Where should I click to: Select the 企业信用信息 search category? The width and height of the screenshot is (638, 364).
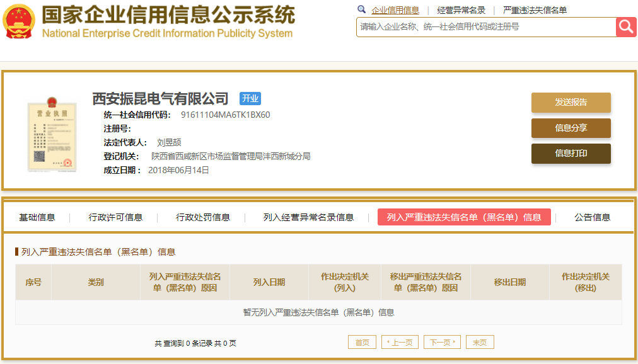[x=395, y=11]
